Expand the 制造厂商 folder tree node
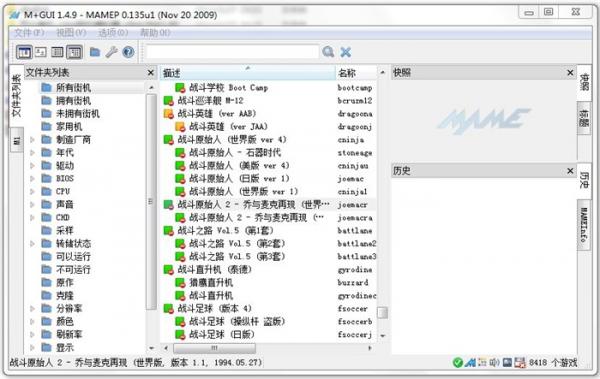The width and height of the screenshot is (600, 379). pos(32,140)
